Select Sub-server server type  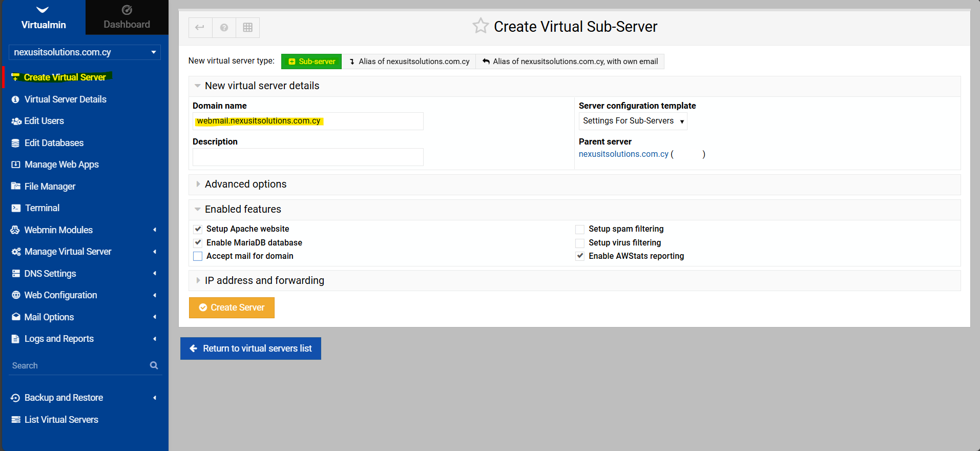(x=311, y=61)
